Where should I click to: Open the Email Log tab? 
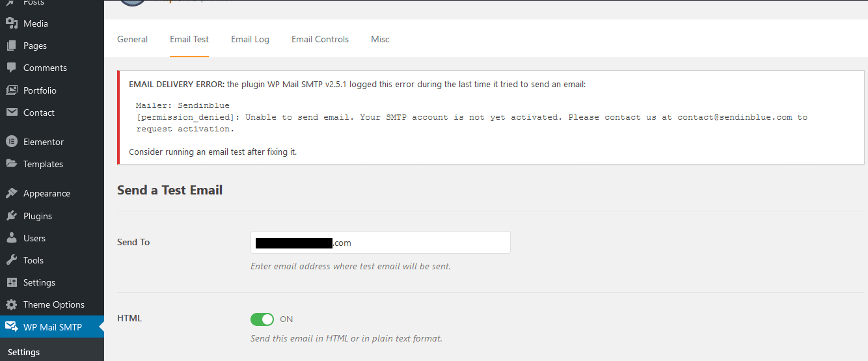pos(250,39)
